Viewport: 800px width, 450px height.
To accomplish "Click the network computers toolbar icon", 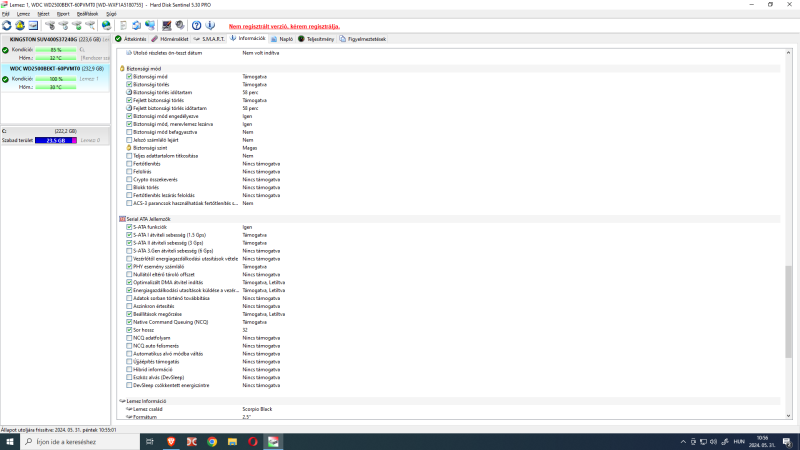I will 150,26.
